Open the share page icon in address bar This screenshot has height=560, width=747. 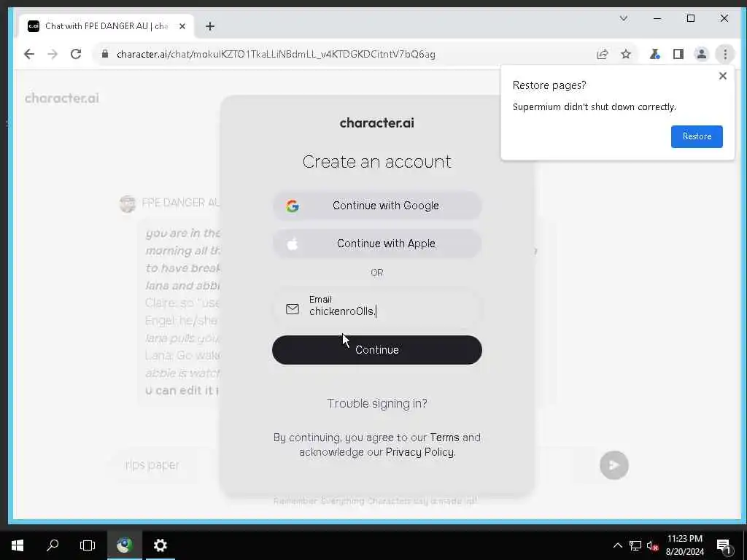click(x=603, y=54)
